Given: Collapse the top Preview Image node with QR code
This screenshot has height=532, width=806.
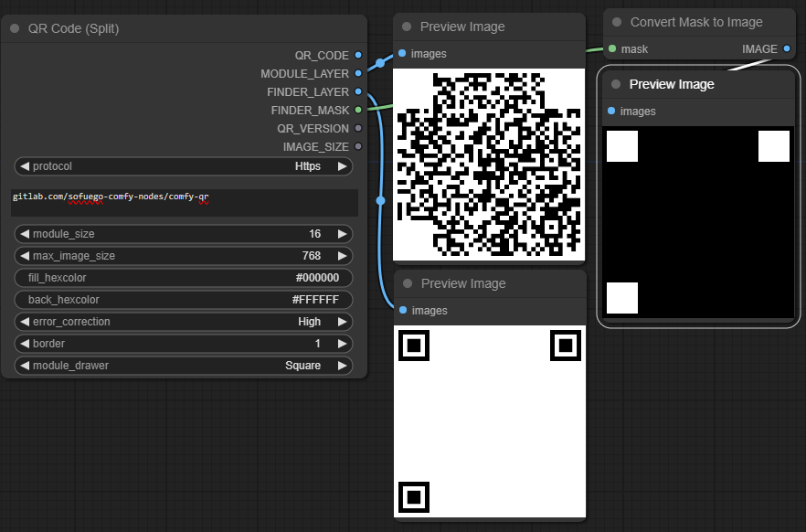Looking at the screenshot, I should tap(407, 27).
